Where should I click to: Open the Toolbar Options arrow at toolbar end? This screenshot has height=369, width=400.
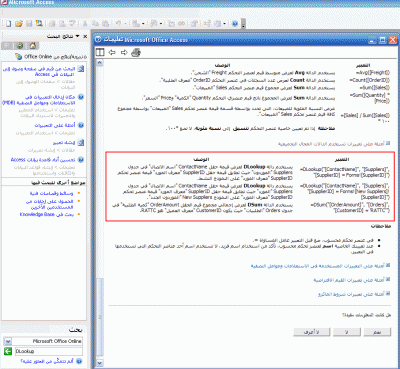(244, 24)
